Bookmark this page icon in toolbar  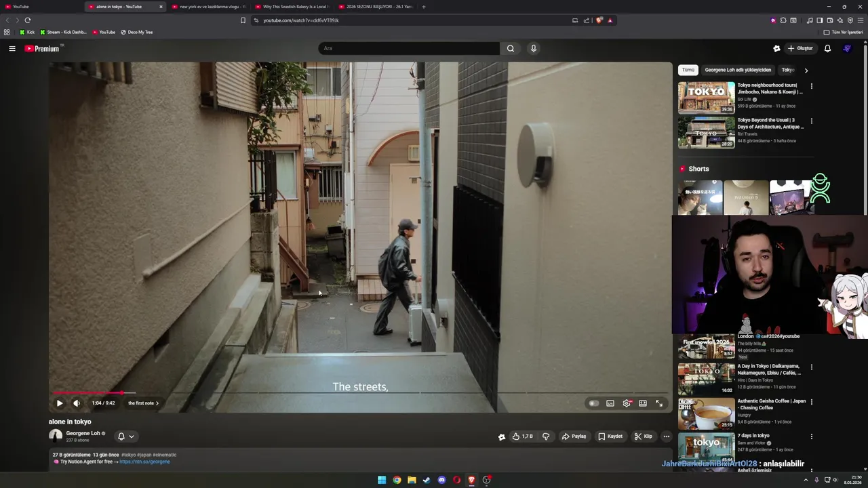243,20
